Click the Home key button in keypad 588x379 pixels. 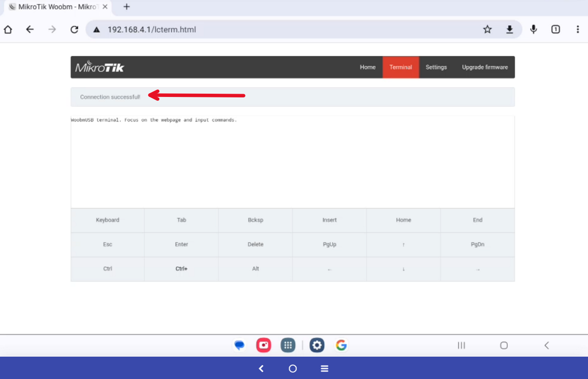pos(403,220)
